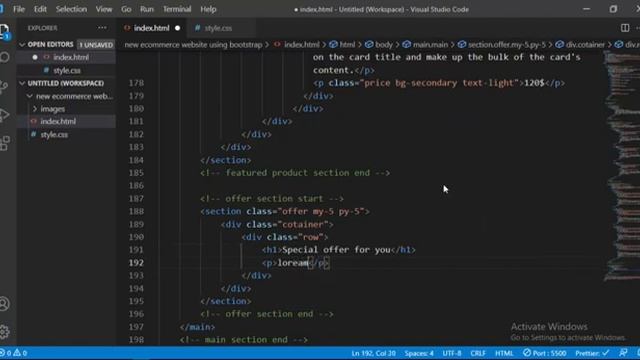The height and width of the screenshot is (360, 640).
Task: Collapse the Open Editors section
Action: click(50, 44)
